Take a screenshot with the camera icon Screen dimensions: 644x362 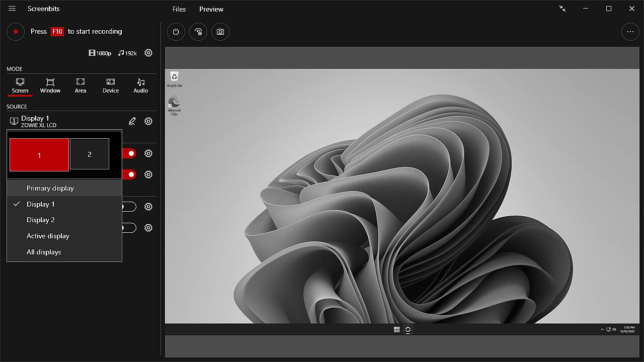tap(220, 32)
